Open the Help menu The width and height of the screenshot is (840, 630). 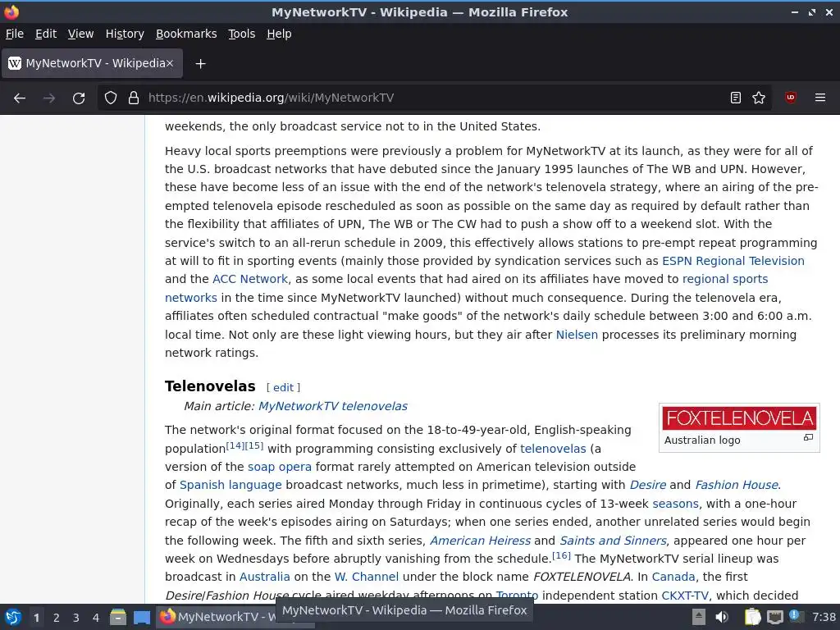[279, 34]
